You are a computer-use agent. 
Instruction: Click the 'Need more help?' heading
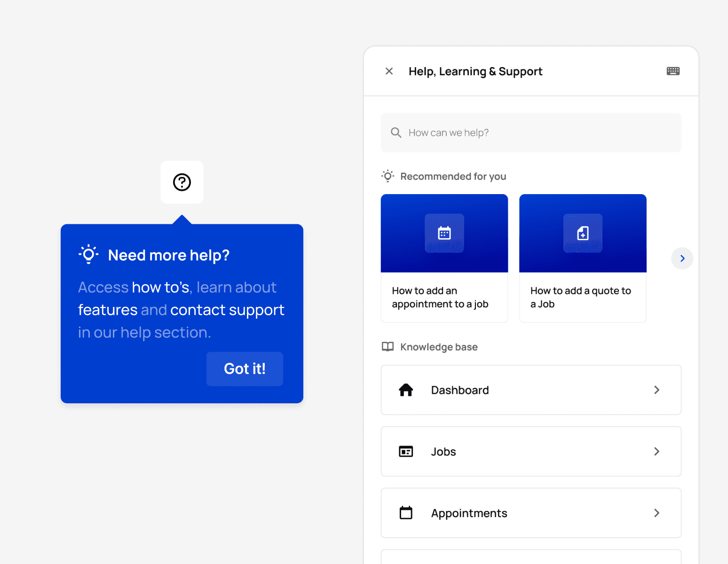(169, 255)
